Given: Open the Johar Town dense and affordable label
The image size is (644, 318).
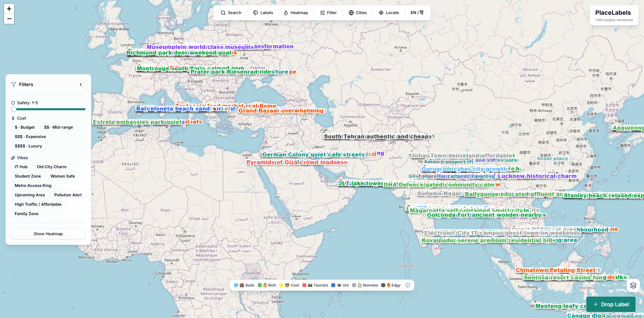Looking at the screenshot, I should pyautogui.click(x=463, y=156).
